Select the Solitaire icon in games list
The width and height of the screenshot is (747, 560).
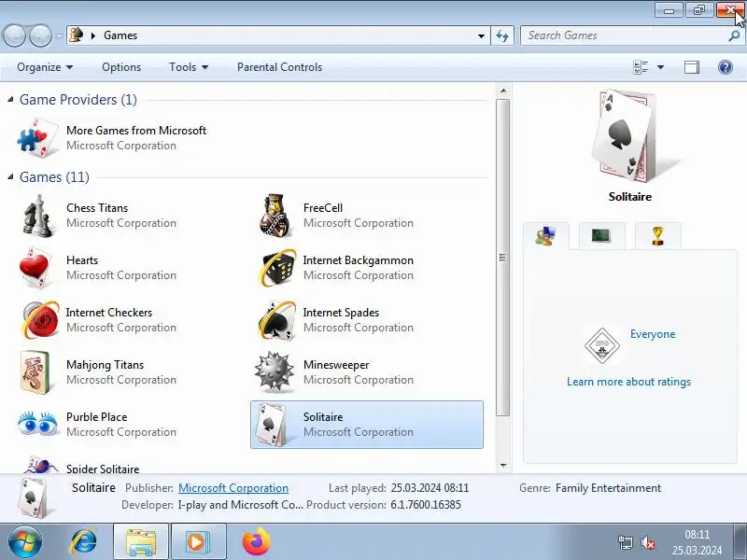click(x=271, y=425)
